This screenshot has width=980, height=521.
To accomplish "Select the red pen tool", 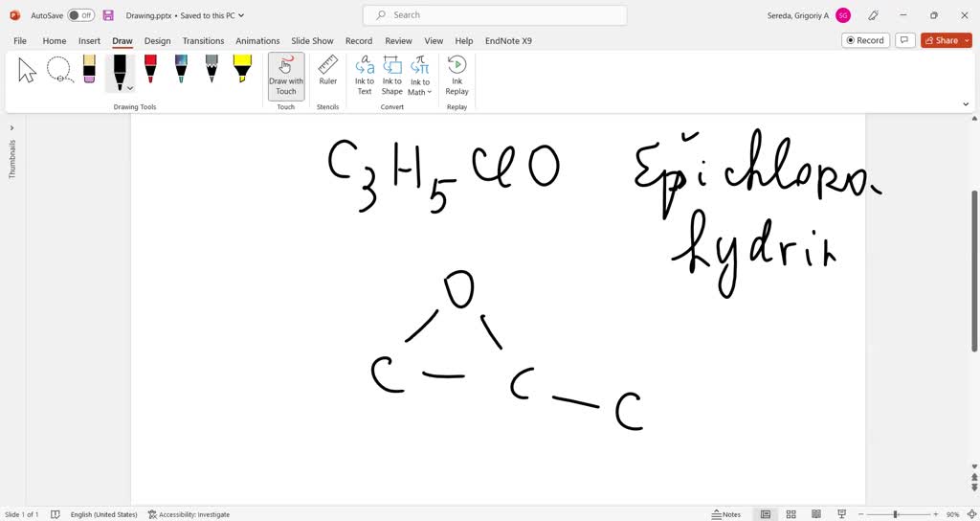I will [150, 69].
